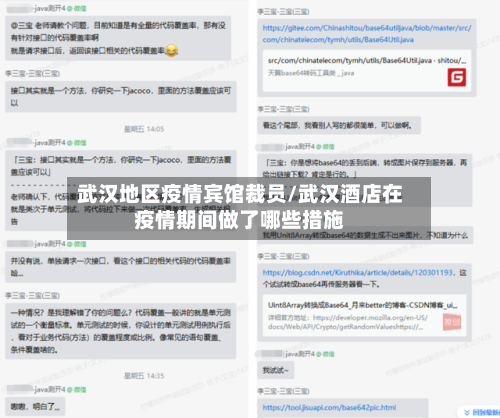Click the red Gitee logo icon
The height and width of the screenshot is (418, 500).
click(457, 77)
